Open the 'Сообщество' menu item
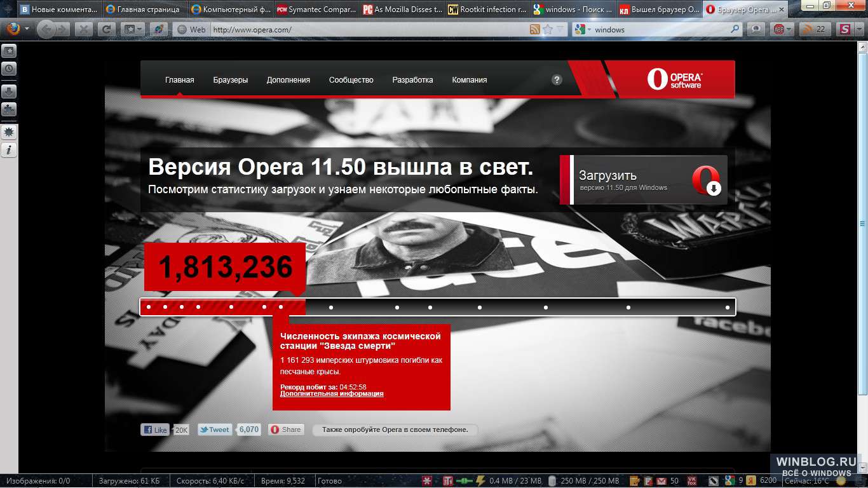 click(x=351, y=80)
